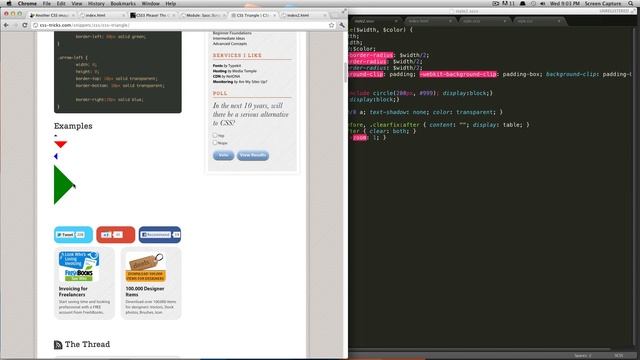Open the Monitoring service link
Screen dimensions: 640x360
240,82
